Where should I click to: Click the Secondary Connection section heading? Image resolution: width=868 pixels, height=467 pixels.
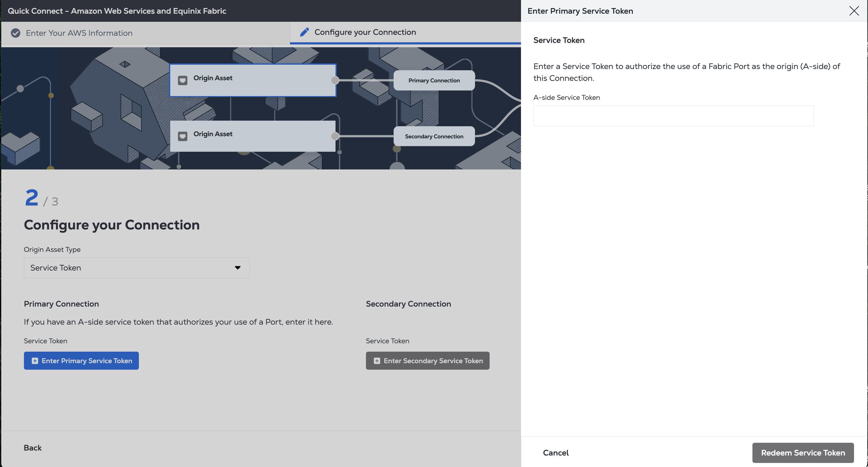pos(409,304)
